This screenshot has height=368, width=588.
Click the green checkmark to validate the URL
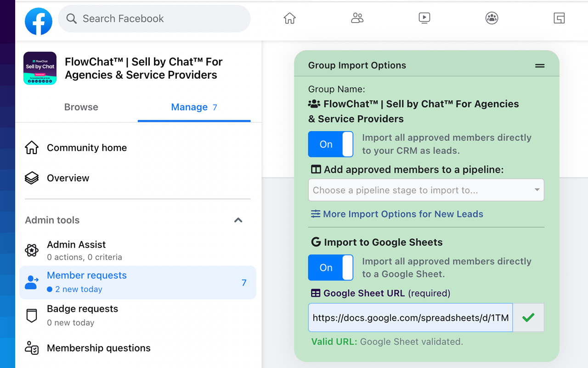[x=528, y=317]
